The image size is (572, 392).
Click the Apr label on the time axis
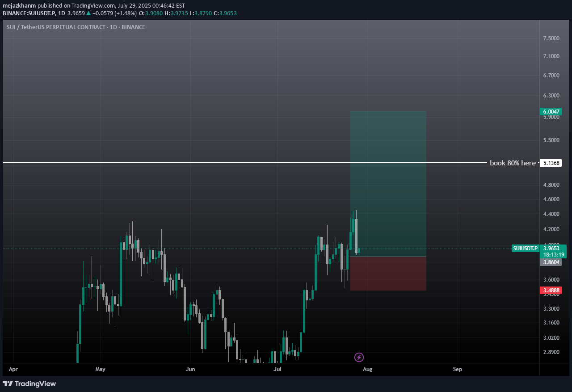click(13, 369)
